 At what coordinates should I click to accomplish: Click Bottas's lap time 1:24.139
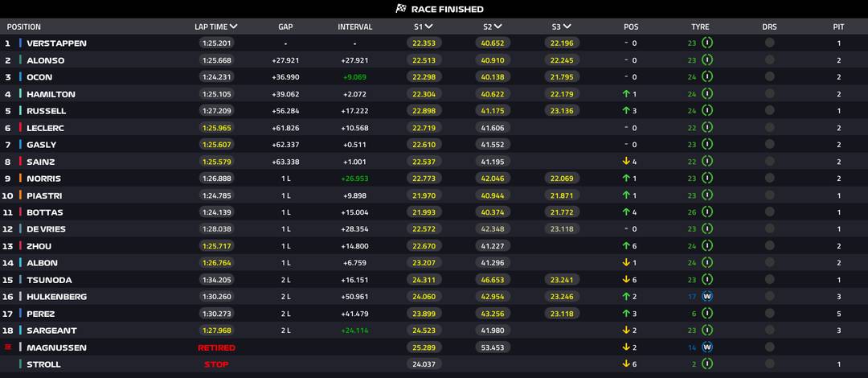[216, 212]
